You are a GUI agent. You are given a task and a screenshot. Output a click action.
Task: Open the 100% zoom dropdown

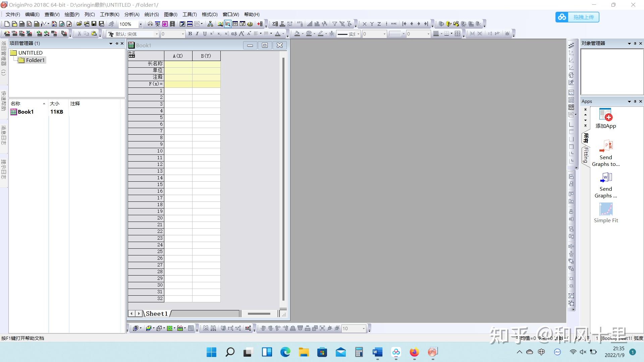click(x=141, y=24)
